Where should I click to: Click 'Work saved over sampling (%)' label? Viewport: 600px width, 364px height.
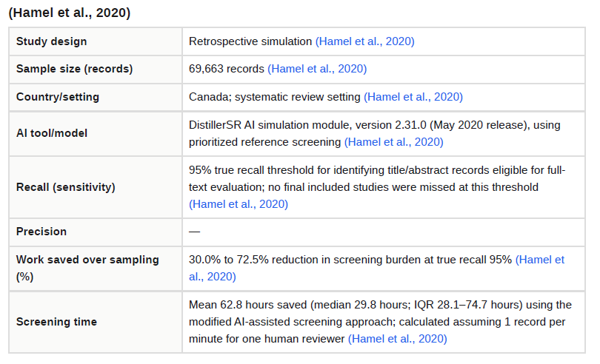[x=87, y=268]
